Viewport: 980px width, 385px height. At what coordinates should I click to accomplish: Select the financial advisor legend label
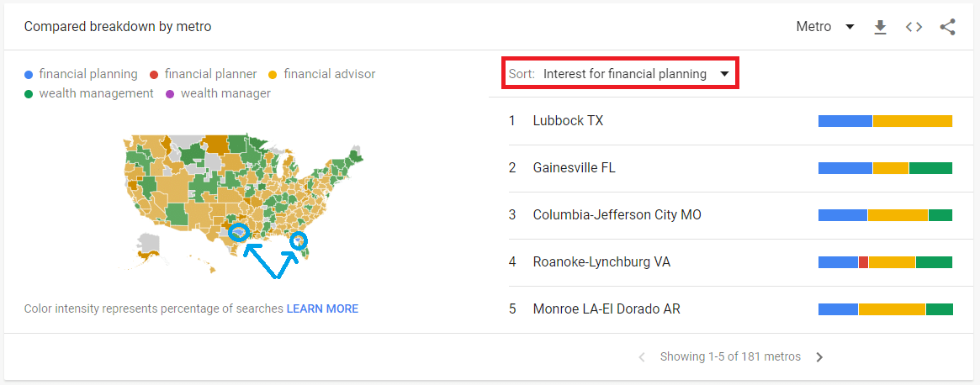[330, 74]
